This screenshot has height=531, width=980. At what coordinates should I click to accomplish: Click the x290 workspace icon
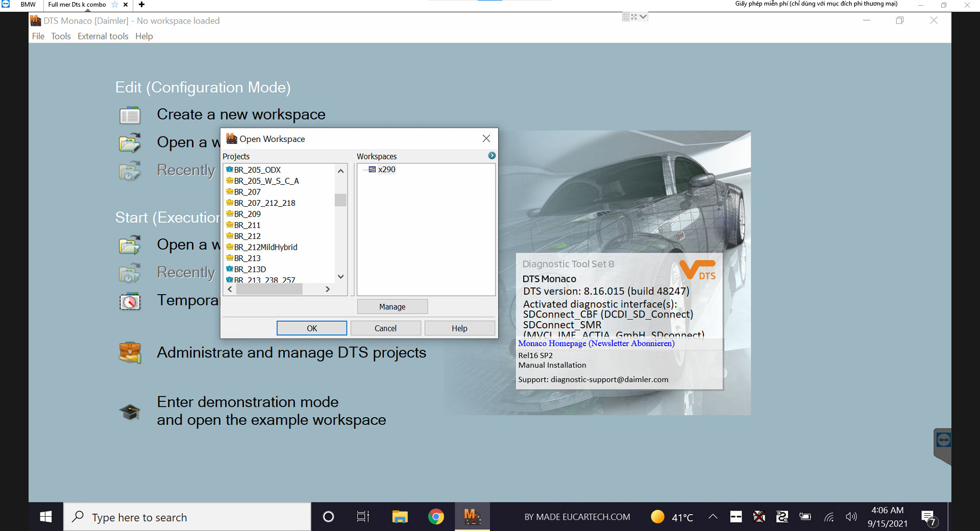coord(372,170)
